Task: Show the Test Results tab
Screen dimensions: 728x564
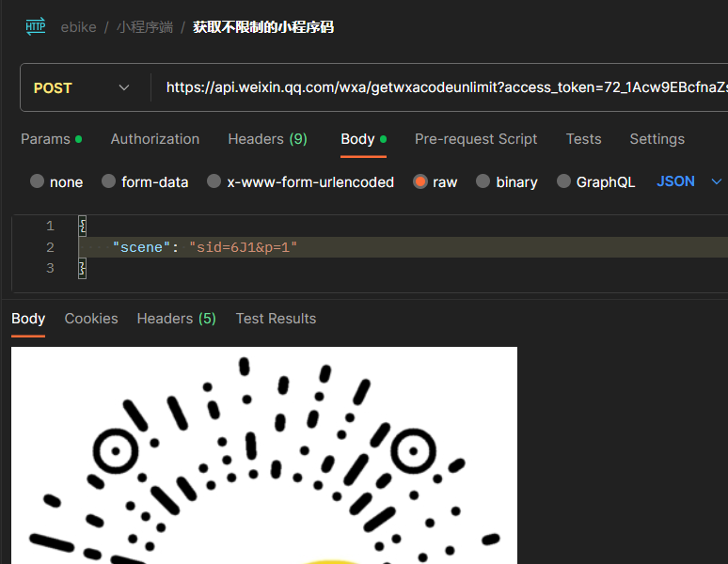Action: [276, 319]
